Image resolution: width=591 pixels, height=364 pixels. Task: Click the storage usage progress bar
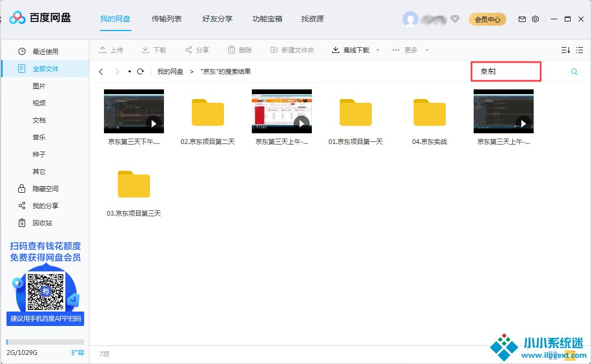[45, 342]
